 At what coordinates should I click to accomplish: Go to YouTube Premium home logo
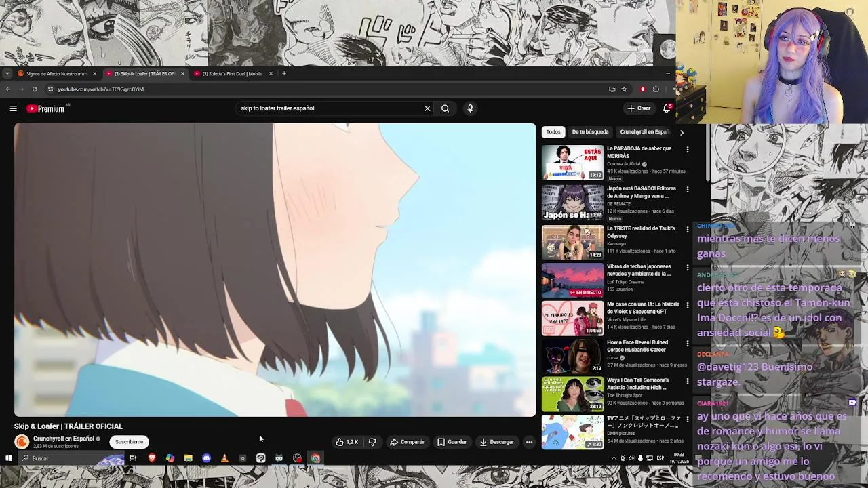tap(47, 108)
